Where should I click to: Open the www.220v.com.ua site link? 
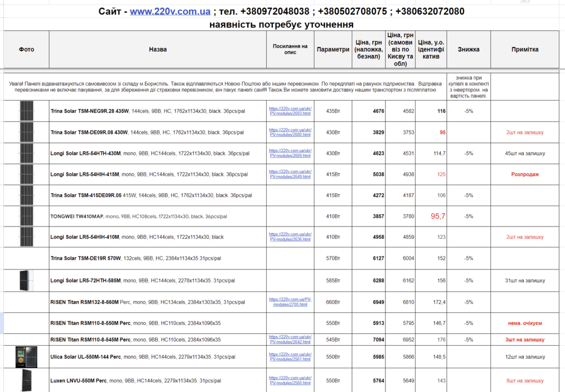coord(170,11)
